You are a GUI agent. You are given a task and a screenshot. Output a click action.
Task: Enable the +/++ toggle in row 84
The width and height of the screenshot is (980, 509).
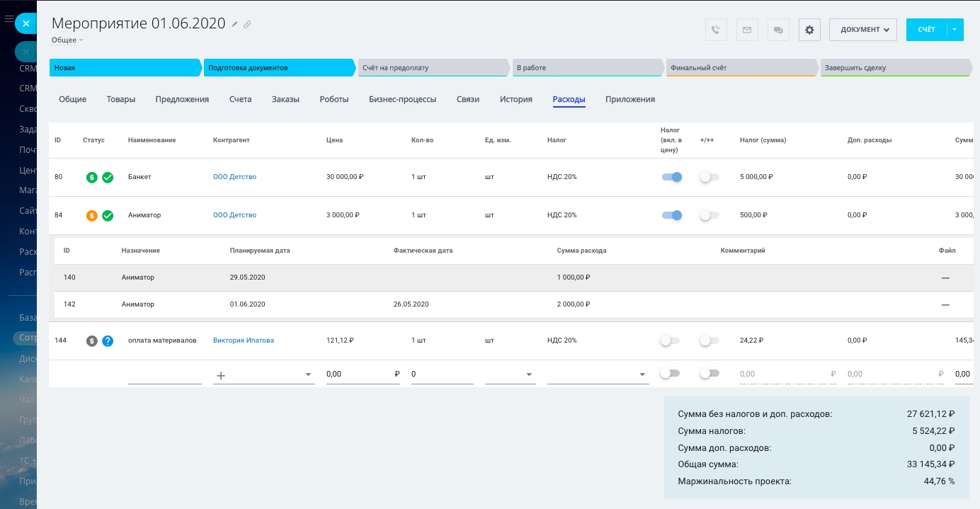coord(710,215)
